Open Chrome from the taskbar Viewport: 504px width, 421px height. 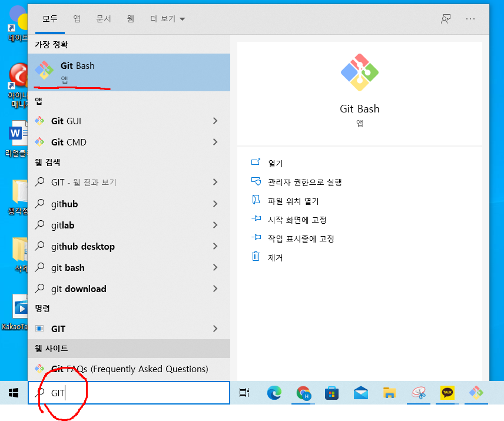pos(303,392)
